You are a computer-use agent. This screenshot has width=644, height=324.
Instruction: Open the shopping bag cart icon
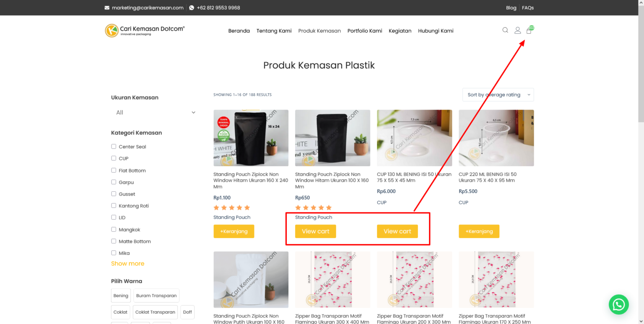(x=529, y=31)
